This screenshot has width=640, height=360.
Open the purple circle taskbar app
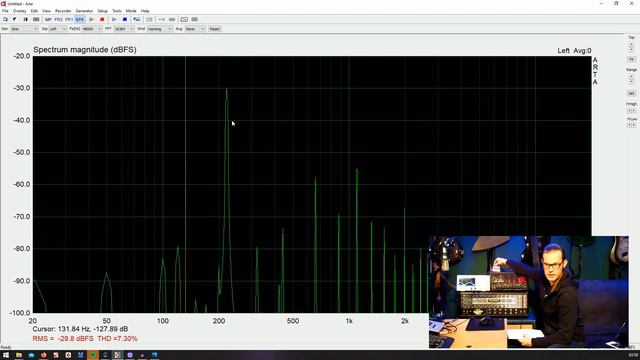point(130,355)
